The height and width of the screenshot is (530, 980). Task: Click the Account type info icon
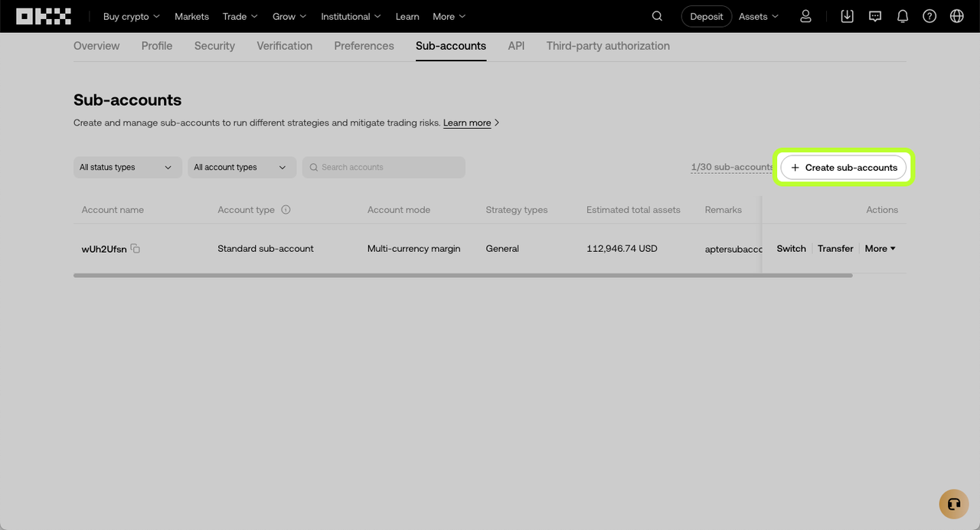click(285, 209)
